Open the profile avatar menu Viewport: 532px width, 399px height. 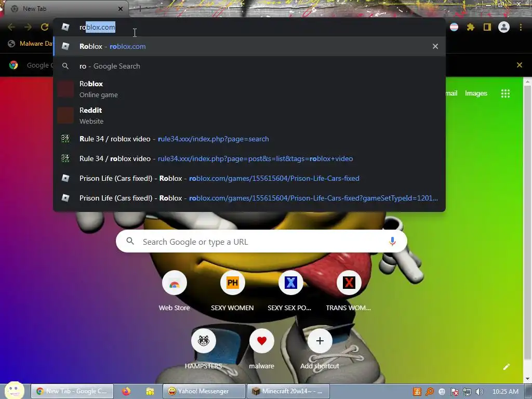(x=504, y=27)
